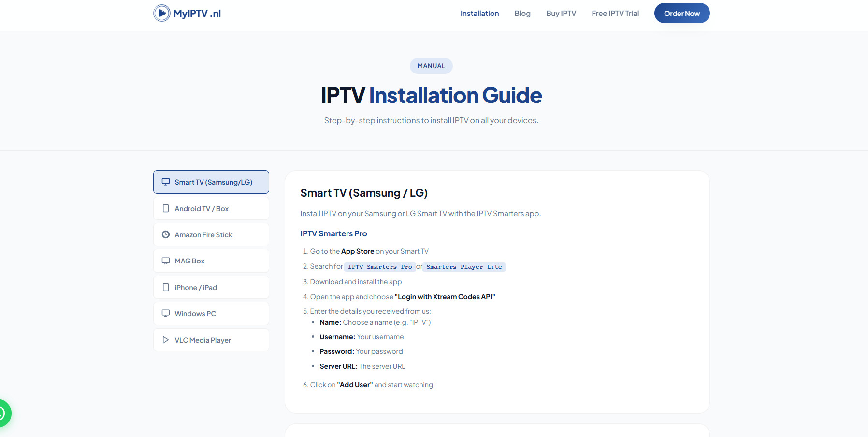Click the Smarters Player Lite code snippet
The height and width of the screenshot is (437, 868).
click(464, 267)
